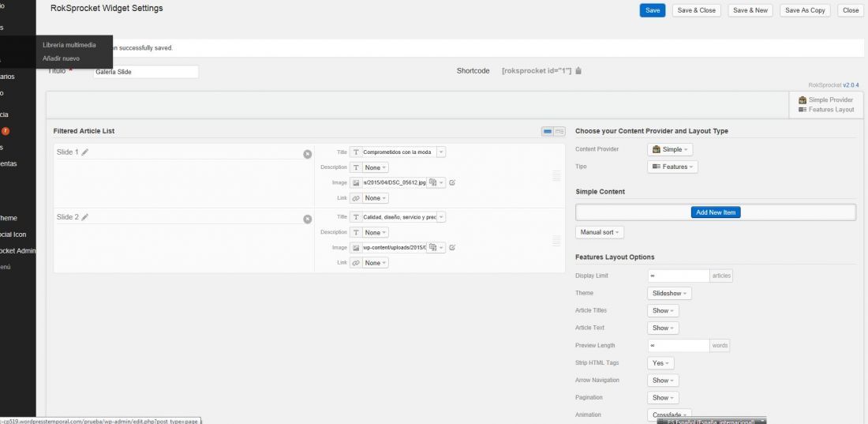Image resolution: width=868 pixels, height=424 pixels.
Task: Open the Animation Crossfade dropdown
Action: pyautogui.click(x=669, y=415)
